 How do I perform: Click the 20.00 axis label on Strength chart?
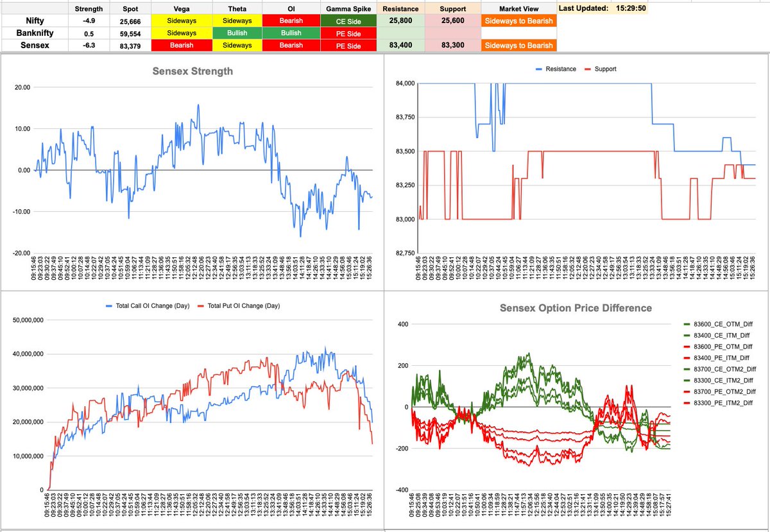pyautogui.click(x=22, y=87)
